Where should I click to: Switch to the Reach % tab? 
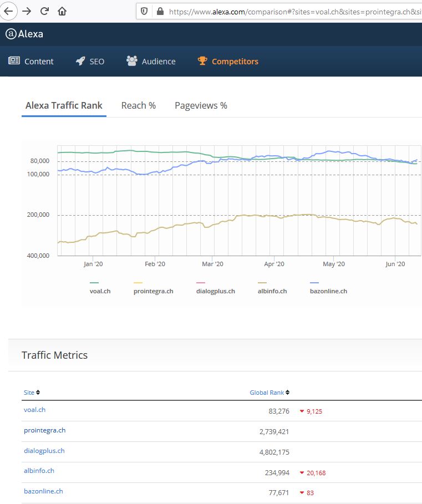tap(138, 105)
